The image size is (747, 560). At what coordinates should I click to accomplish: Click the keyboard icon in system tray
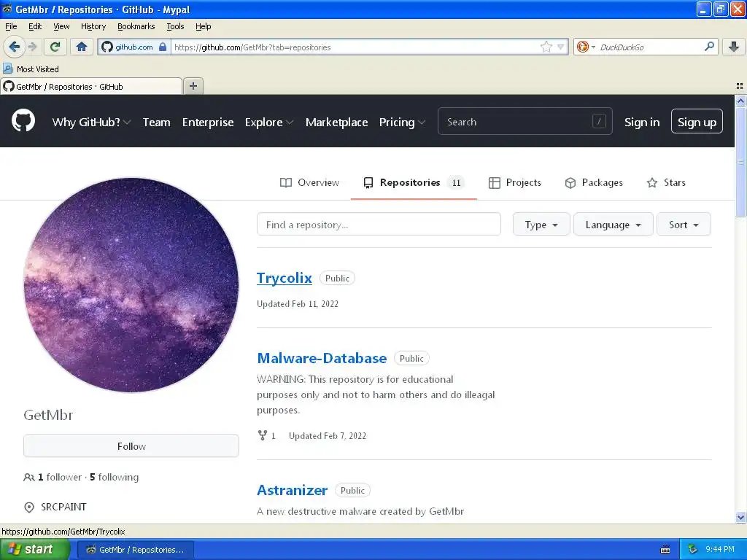[x=665, y=550]
